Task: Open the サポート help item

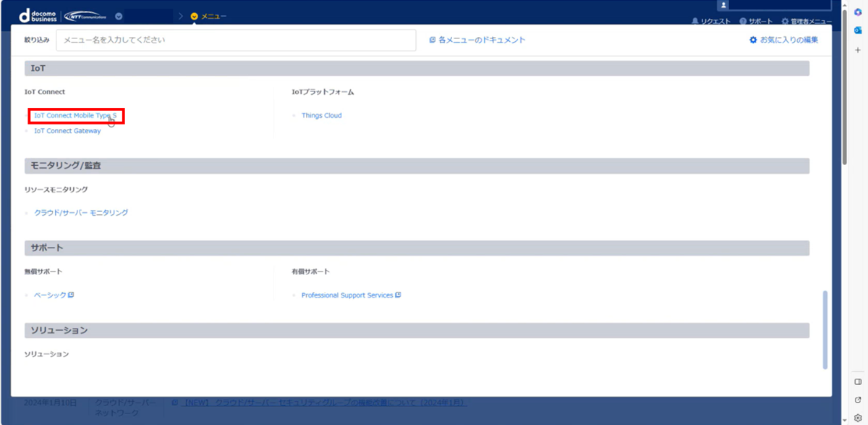Action: [x=755, y=22]
